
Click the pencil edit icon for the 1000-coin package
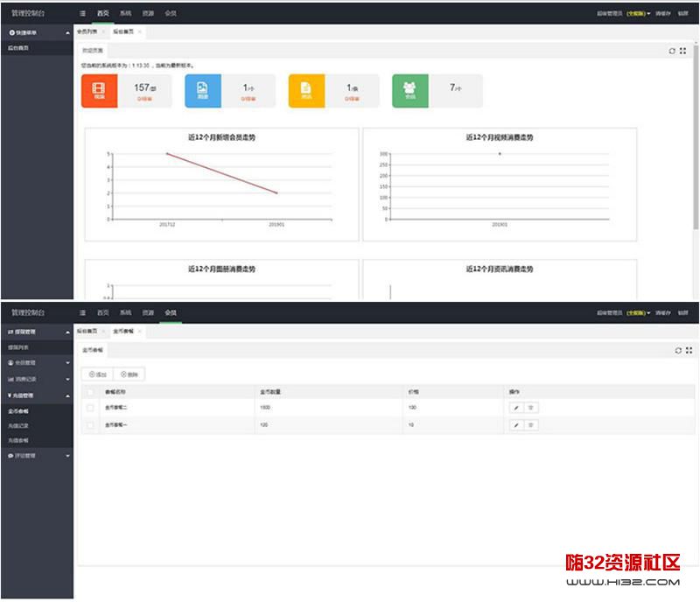(x=516, y=408)
